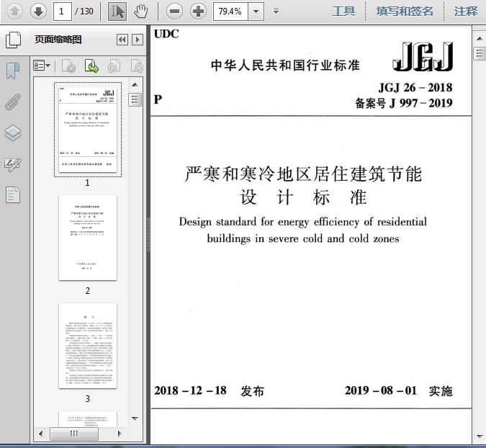Click the document vertical scroll handle

pos(480,53)
